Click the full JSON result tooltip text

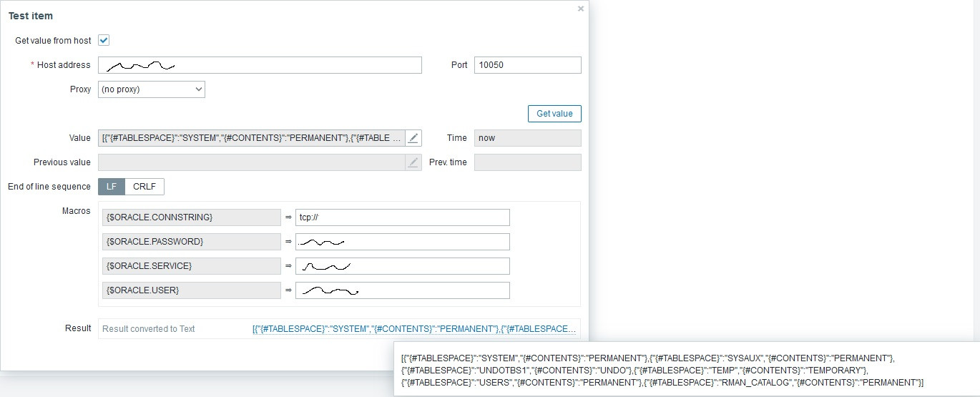pos(662,370)
